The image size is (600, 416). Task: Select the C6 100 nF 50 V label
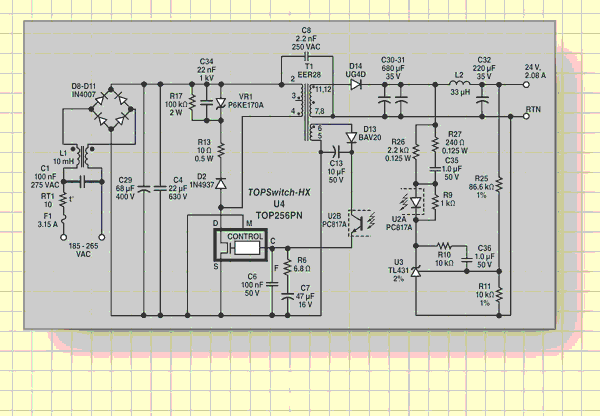pyautogui.click(x=252, y=285)
